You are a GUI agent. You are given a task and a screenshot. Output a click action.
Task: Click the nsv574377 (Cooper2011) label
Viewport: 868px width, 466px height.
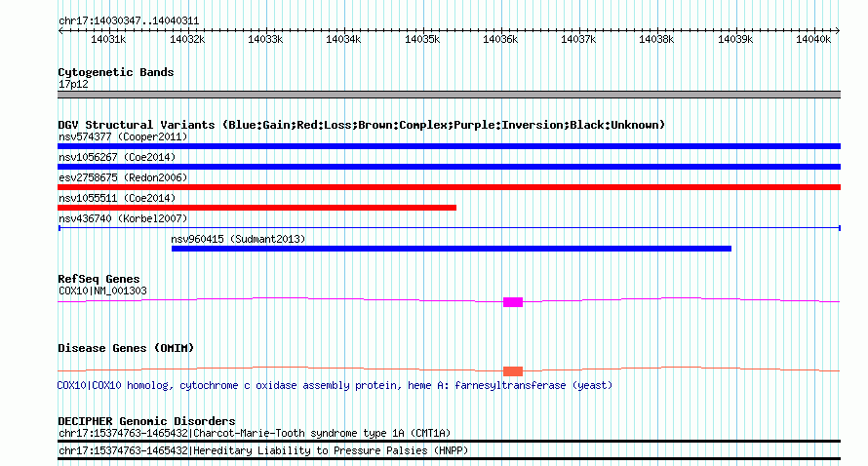pos(123,136)
